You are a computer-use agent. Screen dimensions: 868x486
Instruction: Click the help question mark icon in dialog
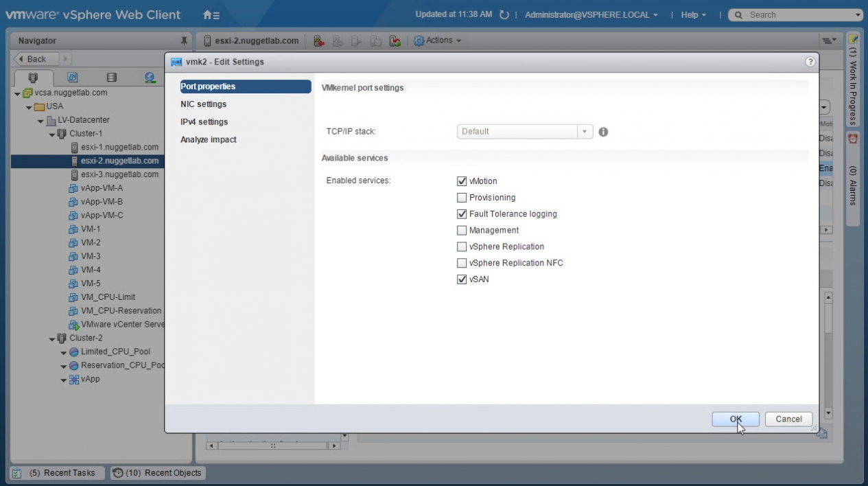tap(810, 62)
